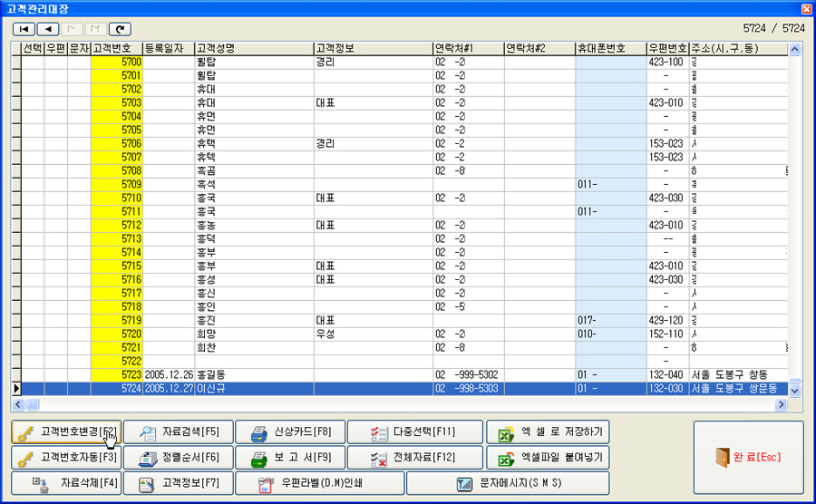Open 자료검색[F5] search button
Viewport: 816px width, 504px height.
[179, 431]
